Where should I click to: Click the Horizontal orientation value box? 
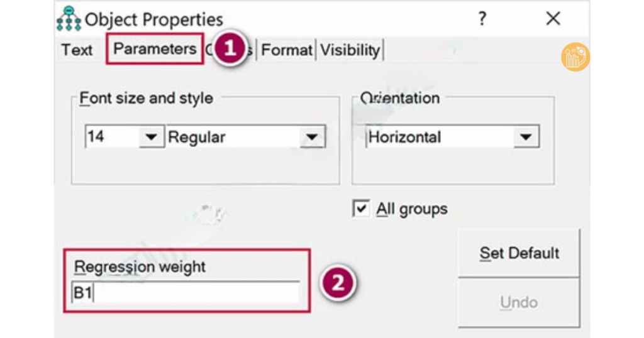(438, 137)
